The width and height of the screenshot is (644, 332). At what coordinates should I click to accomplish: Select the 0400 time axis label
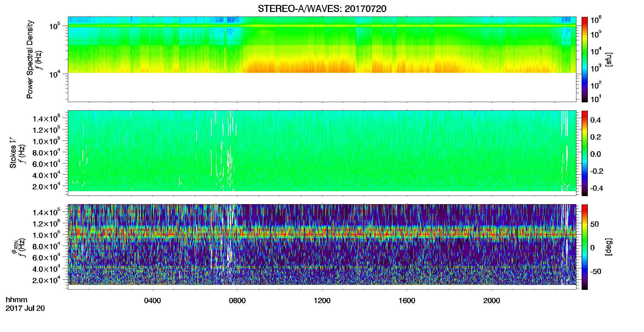[x=152, y=301]
